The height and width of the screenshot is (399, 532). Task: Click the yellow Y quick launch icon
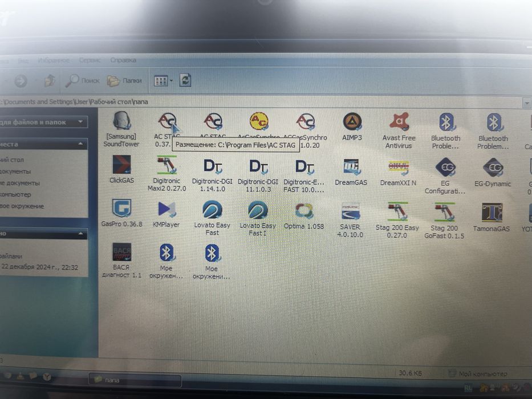47,376
